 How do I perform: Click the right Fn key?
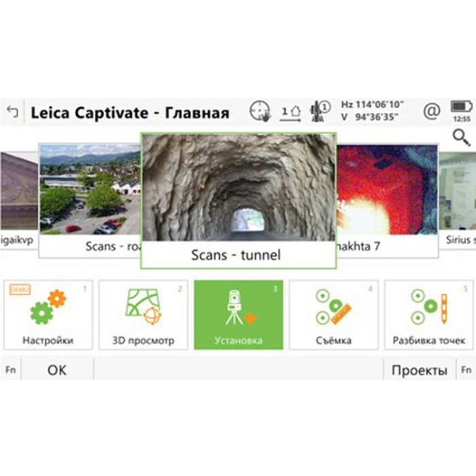466,370
